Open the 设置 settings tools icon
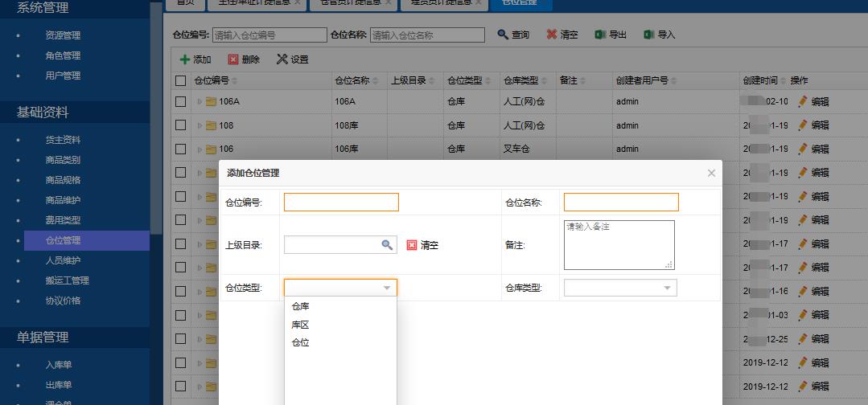 coord(282,59)
